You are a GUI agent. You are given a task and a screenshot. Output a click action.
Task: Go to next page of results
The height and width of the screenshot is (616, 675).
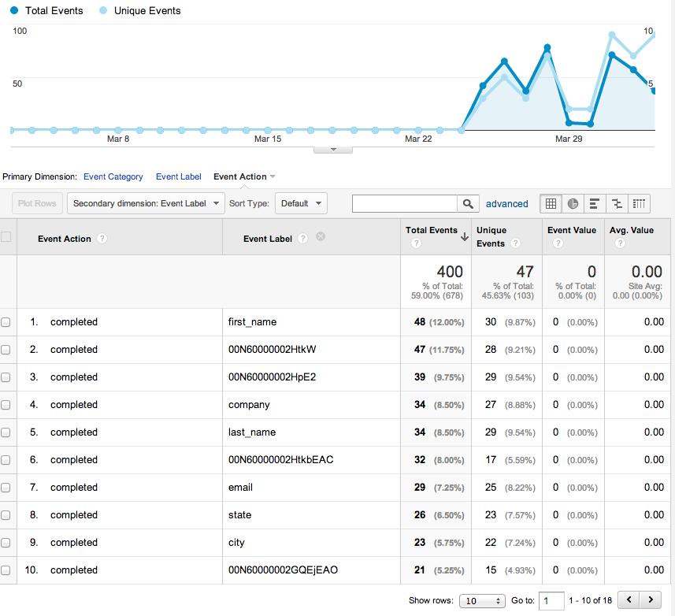tap(651, 599)
